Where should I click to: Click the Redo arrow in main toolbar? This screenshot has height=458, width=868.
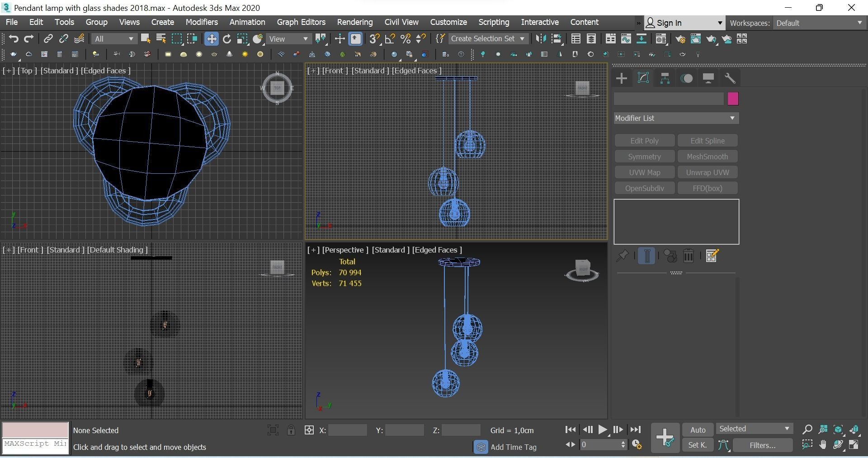pos(29,39)
